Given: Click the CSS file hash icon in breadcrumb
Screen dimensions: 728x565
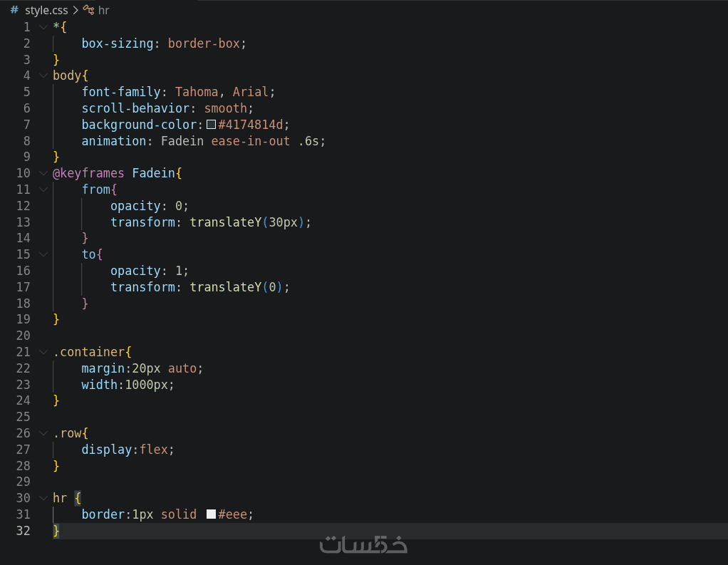Looking at the screenshot, I should pos(14,10).
